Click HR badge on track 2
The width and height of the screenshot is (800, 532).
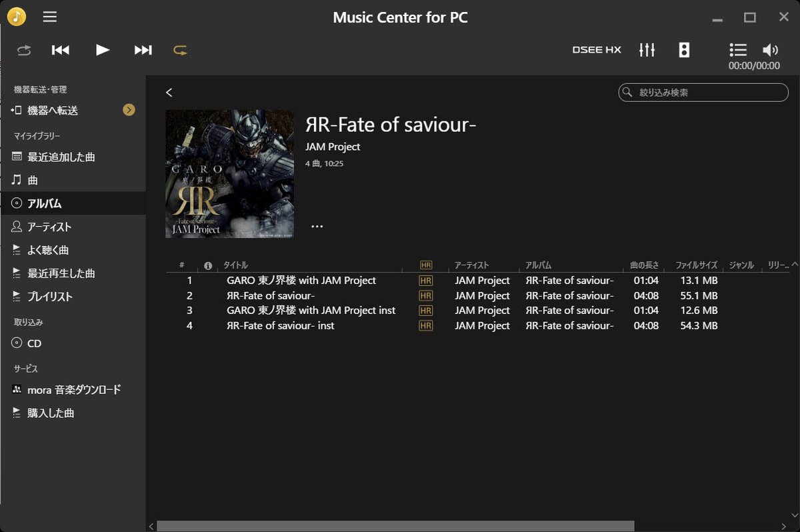point(426,296)
